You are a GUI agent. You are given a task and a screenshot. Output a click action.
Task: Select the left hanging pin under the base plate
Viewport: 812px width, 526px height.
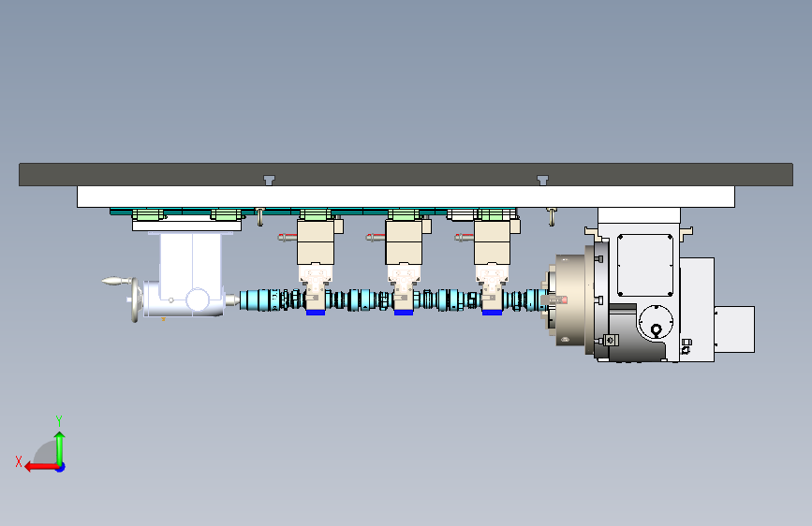pyautogui.click(x=260, y=217)
